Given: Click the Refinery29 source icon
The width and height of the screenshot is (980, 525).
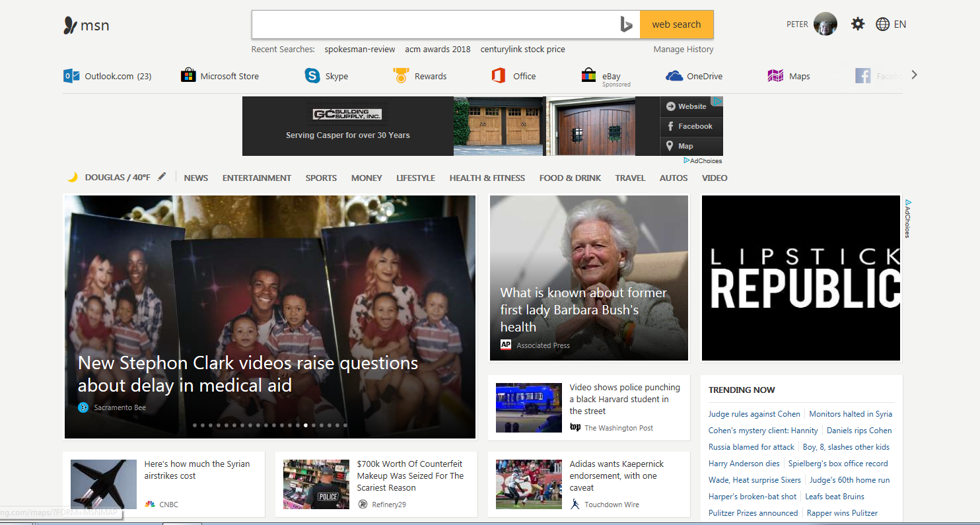Looking at the screenshot, I should point(363,505).
